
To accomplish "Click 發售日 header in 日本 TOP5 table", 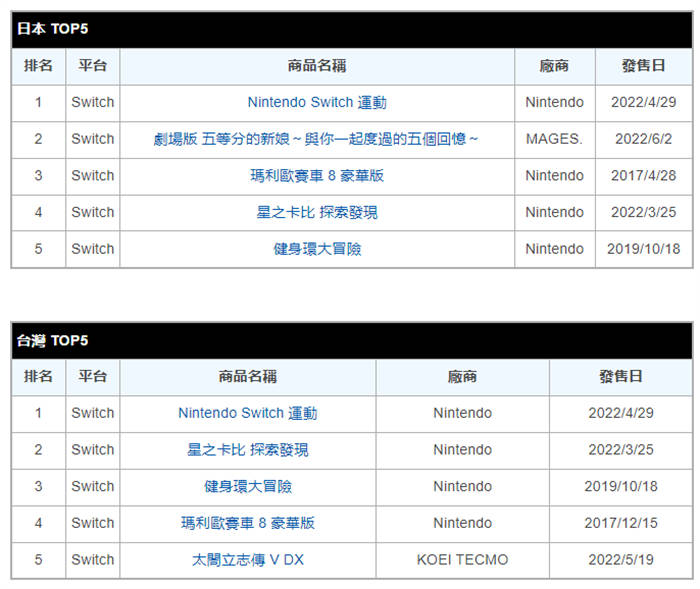I will pos(643,66).
